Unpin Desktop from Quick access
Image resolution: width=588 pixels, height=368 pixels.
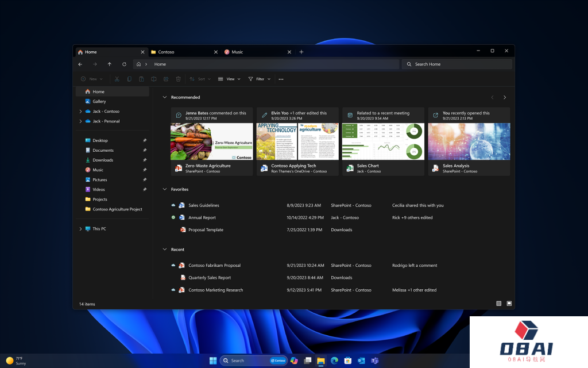pos(145,140)
